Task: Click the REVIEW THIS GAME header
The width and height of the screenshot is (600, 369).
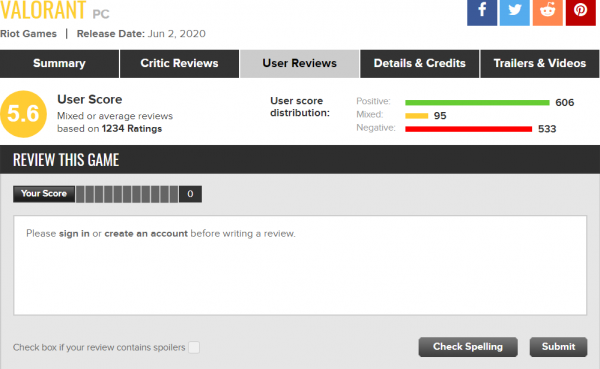Action: 66,160
